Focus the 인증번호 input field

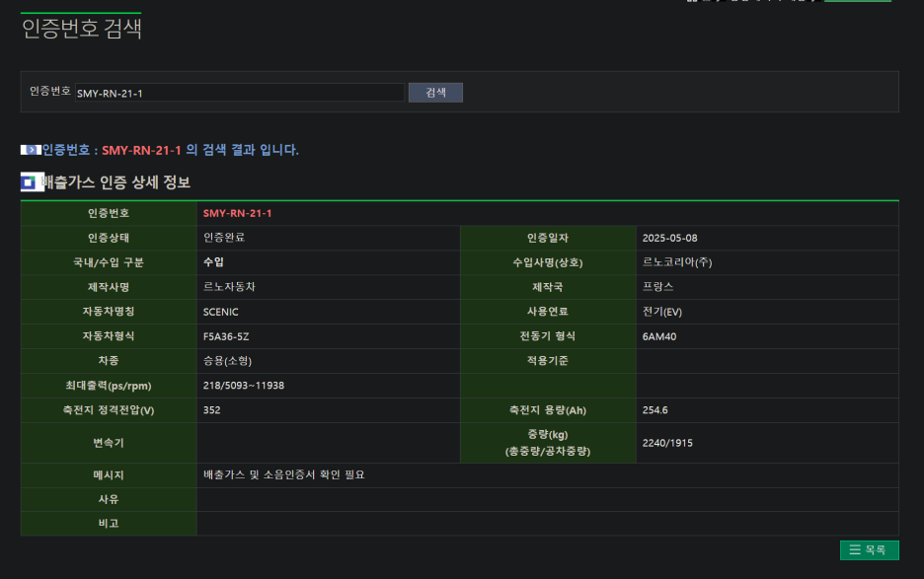coord(239,93)
